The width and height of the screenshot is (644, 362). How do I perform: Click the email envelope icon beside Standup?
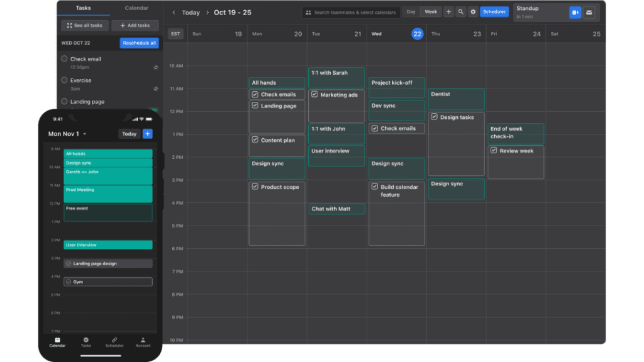[589, 12]
